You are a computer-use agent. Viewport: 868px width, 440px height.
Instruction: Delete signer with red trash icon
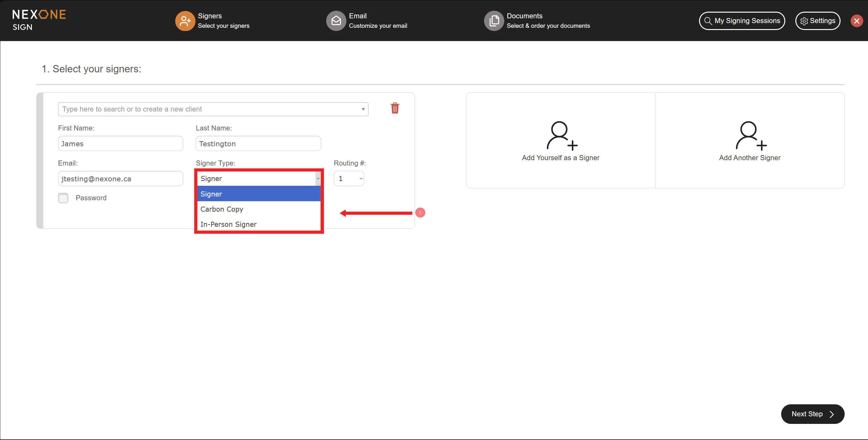[x=395, y=108]
